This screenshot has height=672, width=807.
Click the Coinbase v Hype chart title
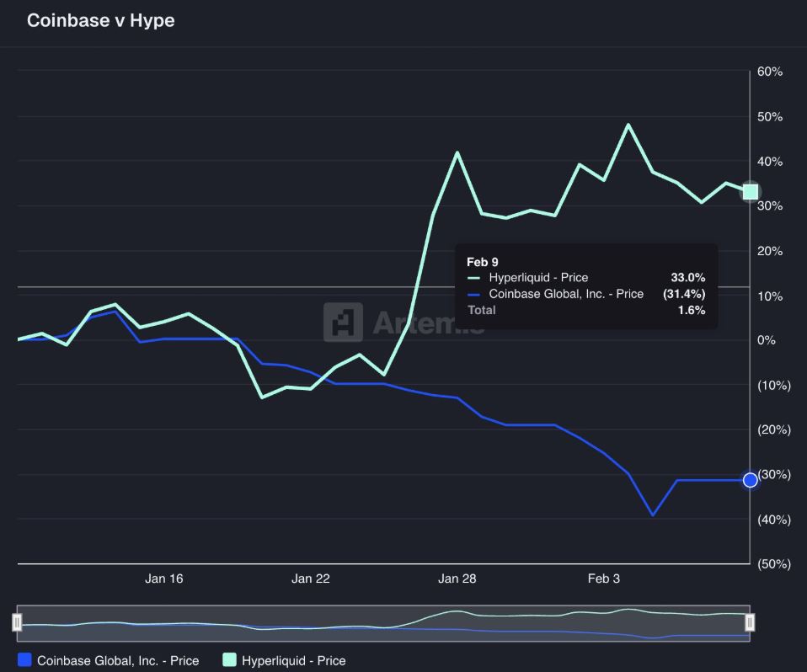(101, 20)
